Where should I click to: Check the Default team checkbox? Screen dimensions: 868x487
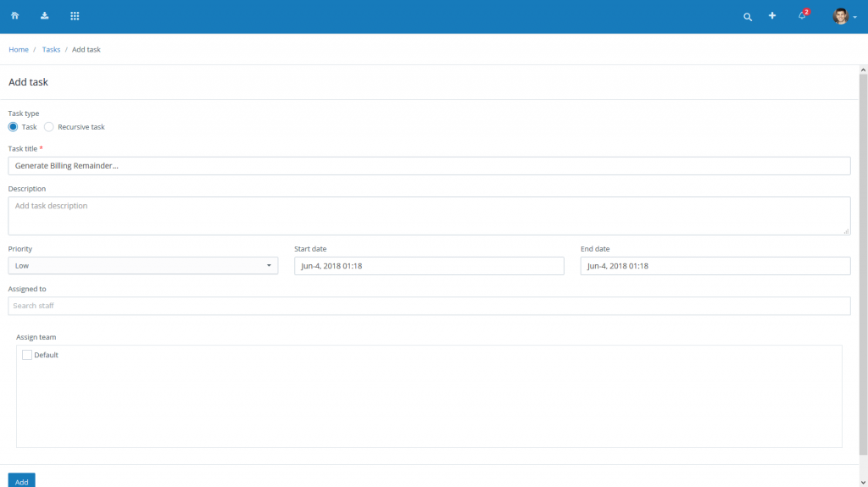click(27, 355)
